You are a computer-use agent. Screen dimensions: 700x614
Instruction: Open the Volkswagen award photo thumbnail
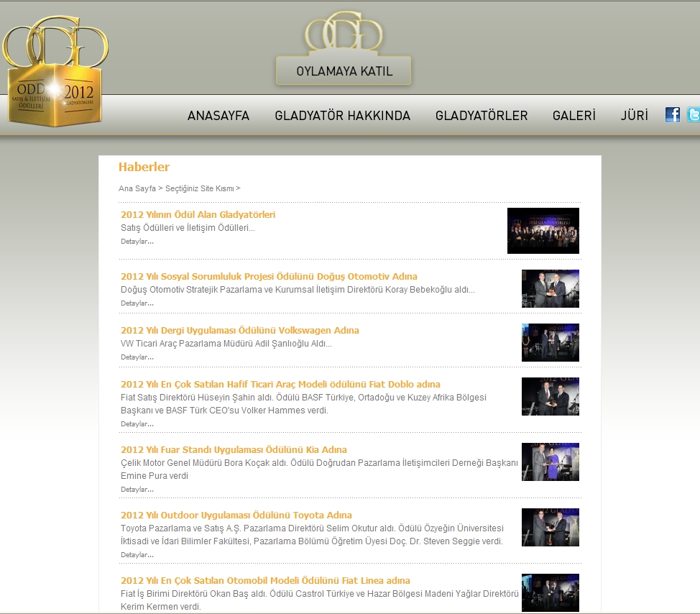(x=551, y=342)
